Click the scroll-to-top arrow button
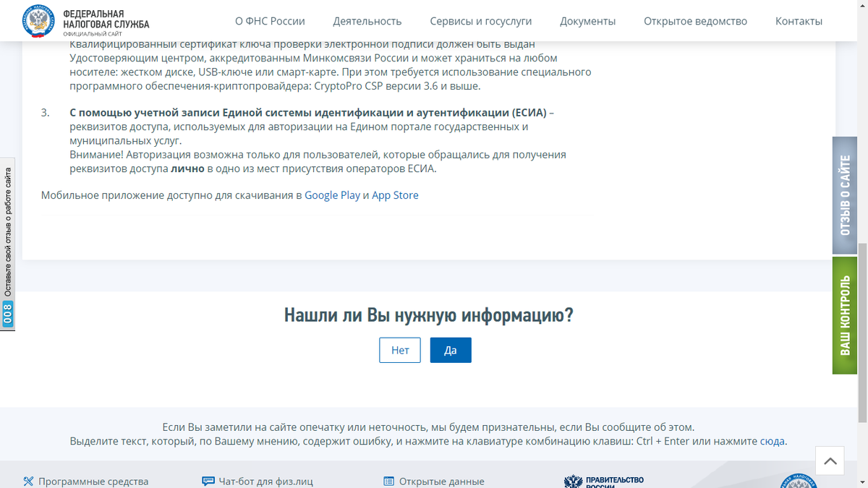This screenshot has width=868, height=488. (830, 461)
